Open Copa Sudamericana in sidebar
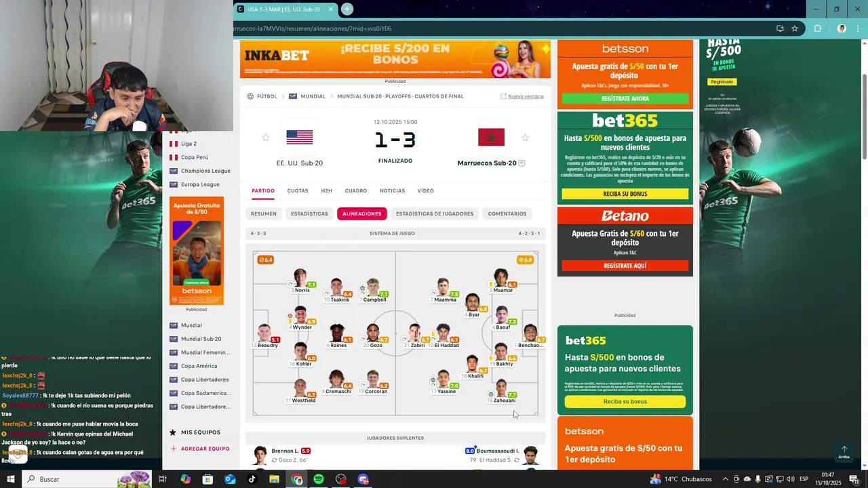The image size is (868, 488). pyautogui.click(x=205, y=393)
